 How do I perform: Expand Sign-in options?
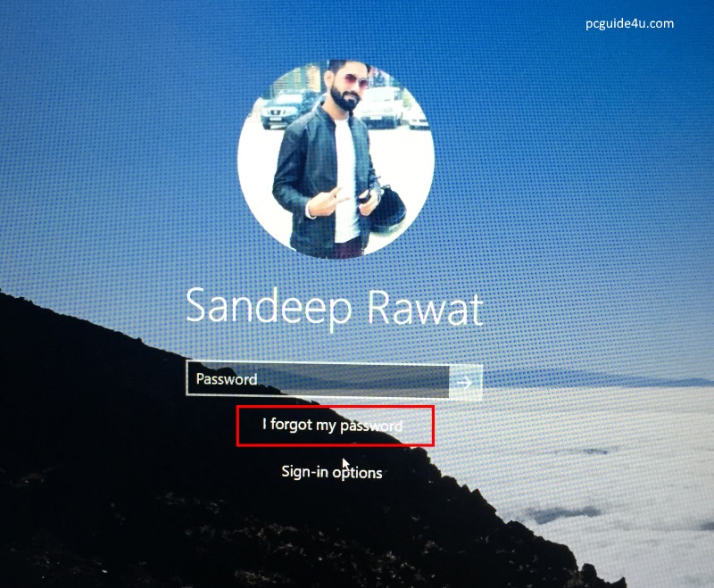pyautogui.click(x=332, y=472)
